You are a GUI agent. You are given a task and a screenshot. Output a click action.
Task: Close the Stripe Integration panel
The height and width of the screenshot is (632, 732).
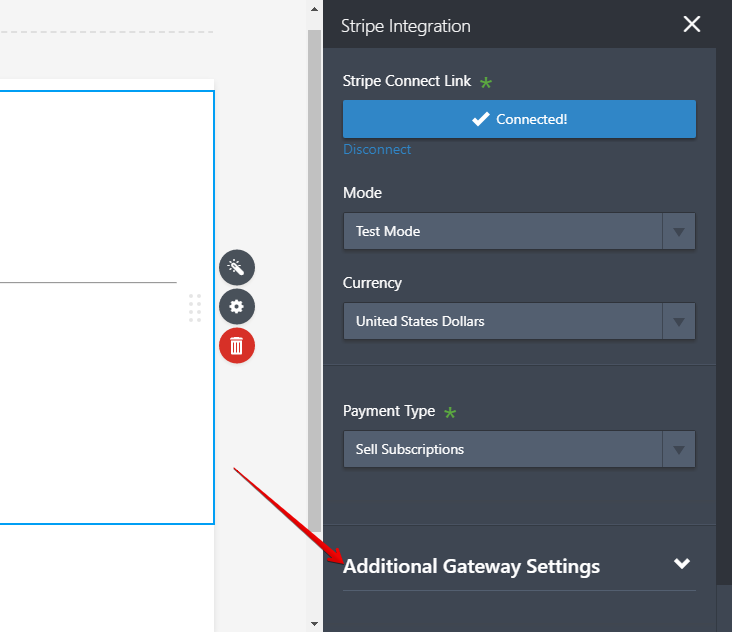point(691,24)
